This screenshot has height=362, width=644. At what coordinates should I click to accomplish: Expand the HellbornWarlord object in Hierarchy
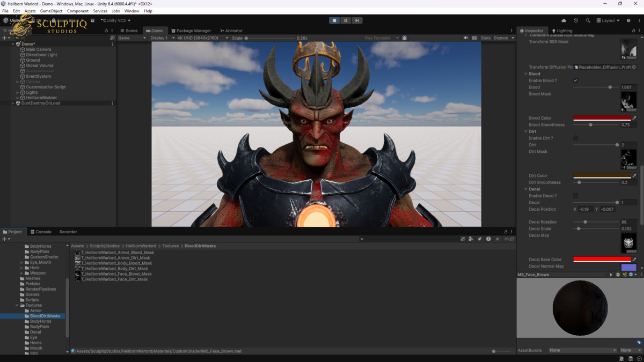[x=18, y=98]
